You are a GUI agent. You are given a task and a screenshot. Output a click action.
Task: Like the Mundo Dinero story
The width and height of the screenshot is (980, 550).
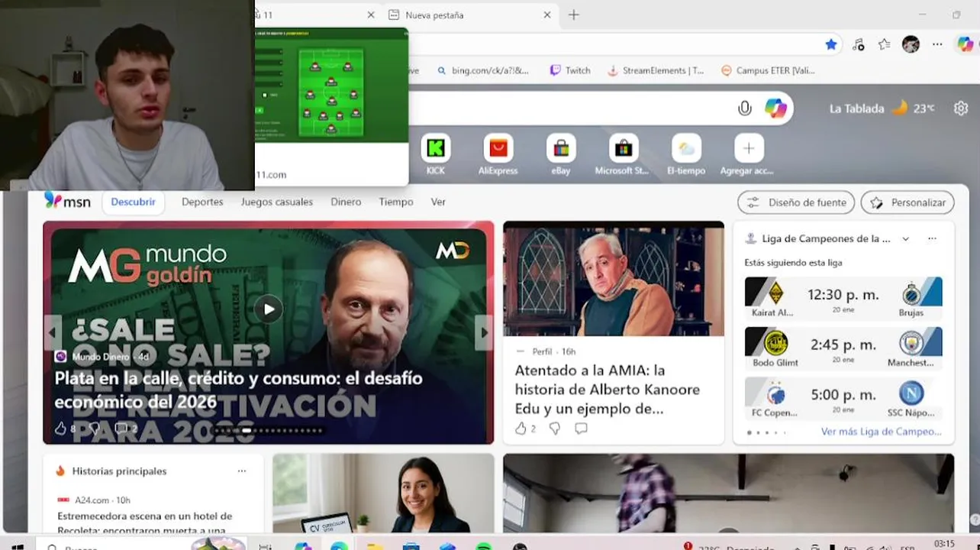click(x=61, y=429)
